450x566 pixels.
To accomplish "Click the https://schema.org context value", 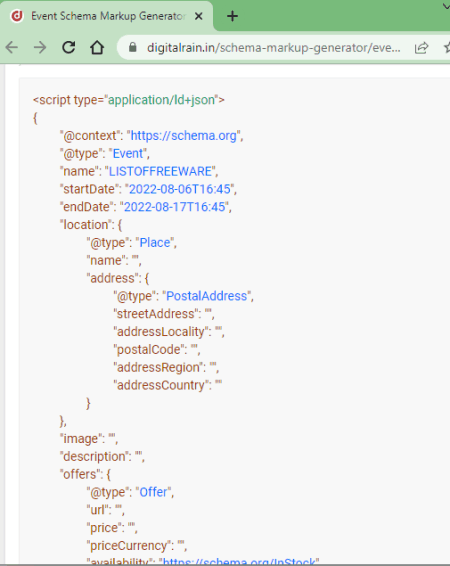I will 183,136.
